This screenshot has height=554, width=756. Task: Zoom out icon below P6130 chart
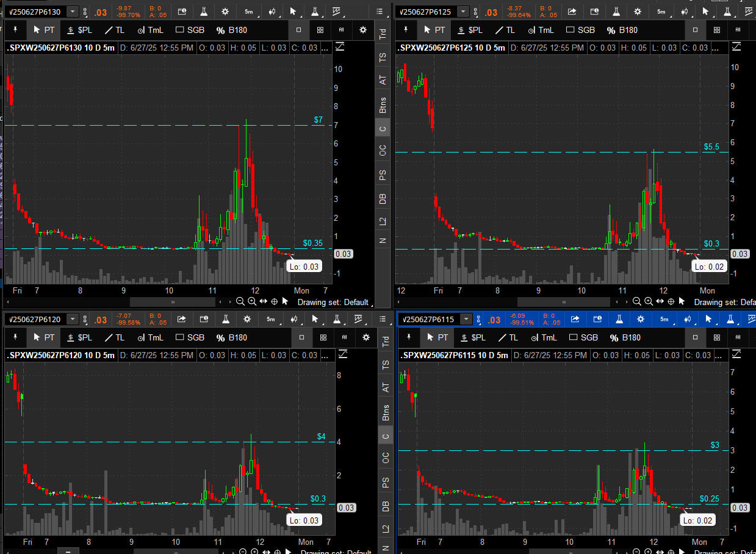[240, 301]
